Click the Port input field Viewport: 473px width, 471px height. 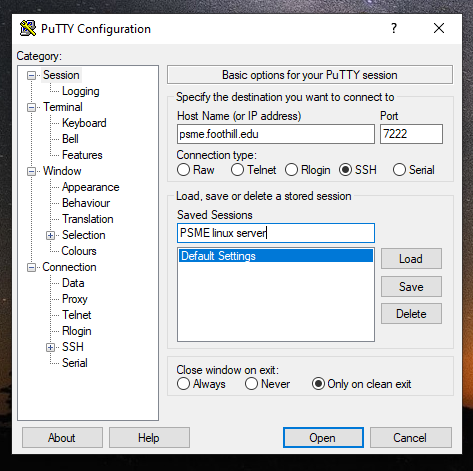[411, 134]
